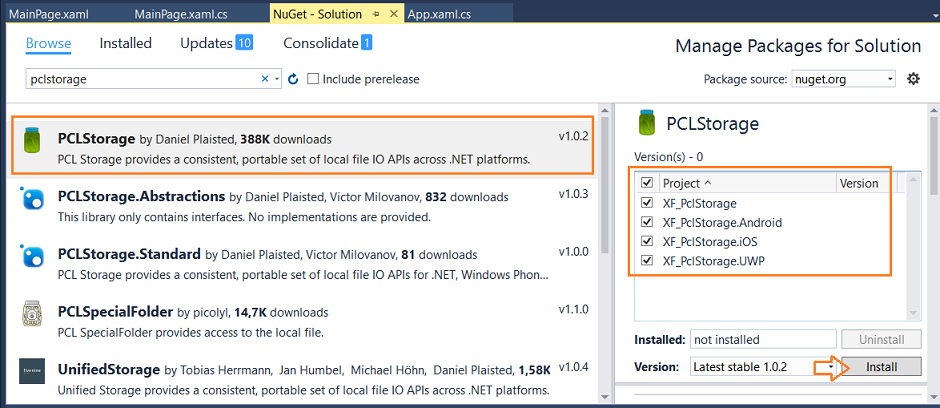
Task: Toggle Include prerelease checkbox
Action: point(312,79)
